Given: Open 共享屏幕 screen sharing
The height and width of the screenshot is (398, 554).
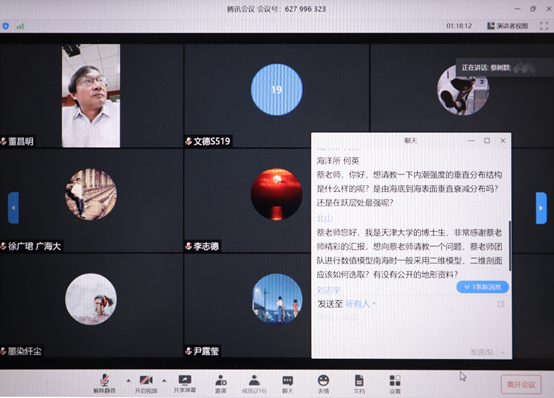Looking at the screenshot, I should pyautogui.click(x=185, y=383).
